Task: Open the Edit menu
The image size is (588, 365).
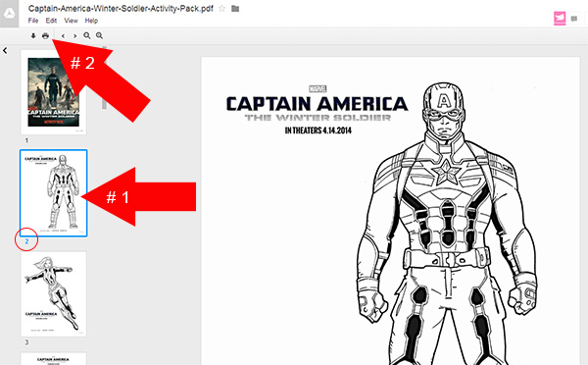Action: (x=51, y=21)
